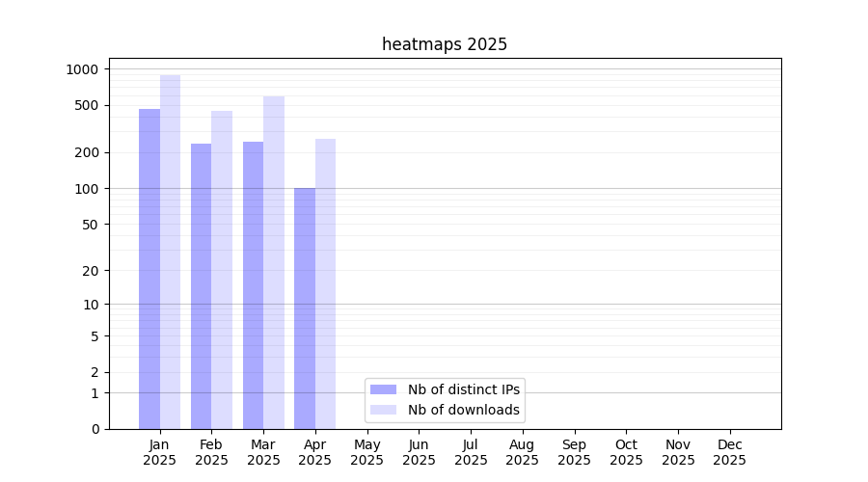Click the 'Nb of distinct IPs' legend swatch
Screen dimensions: 868x482
383,389
